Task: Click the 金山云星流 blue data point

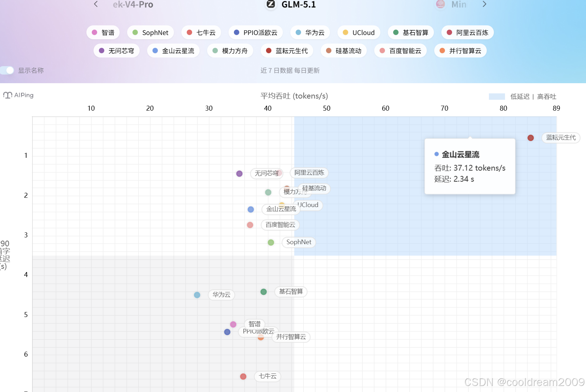Action: (251, 209)
